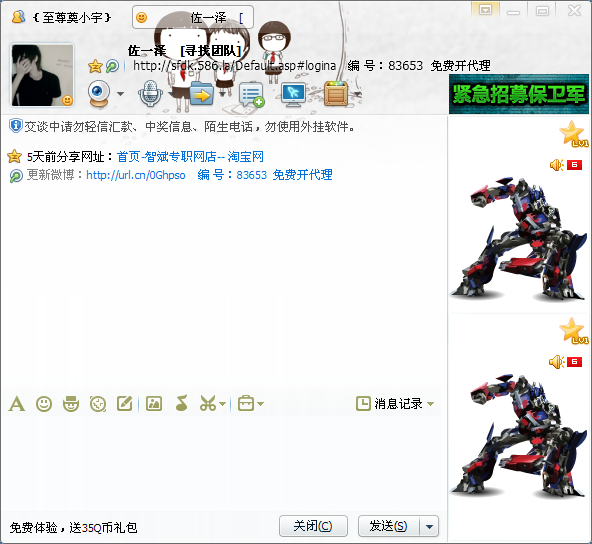Send a file with folder arrow icon
592x544 pixels.
[x=201, y=94]
